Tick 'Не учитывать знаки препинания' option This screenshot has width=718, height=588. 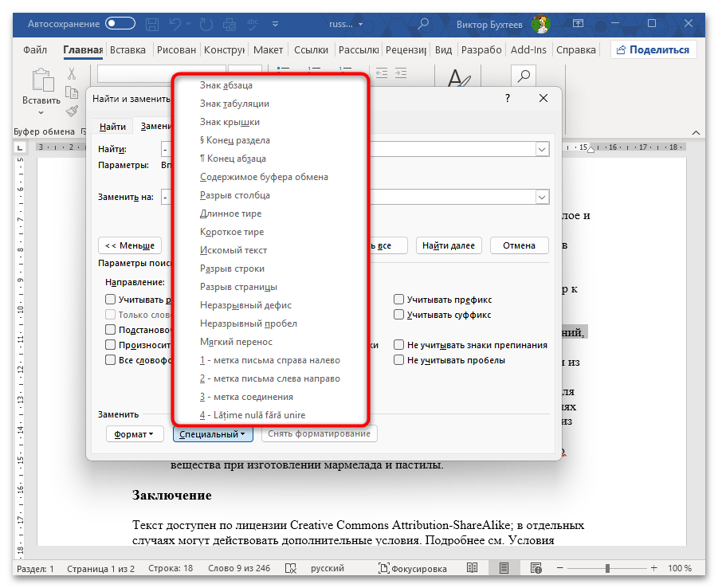click(398, 345)
